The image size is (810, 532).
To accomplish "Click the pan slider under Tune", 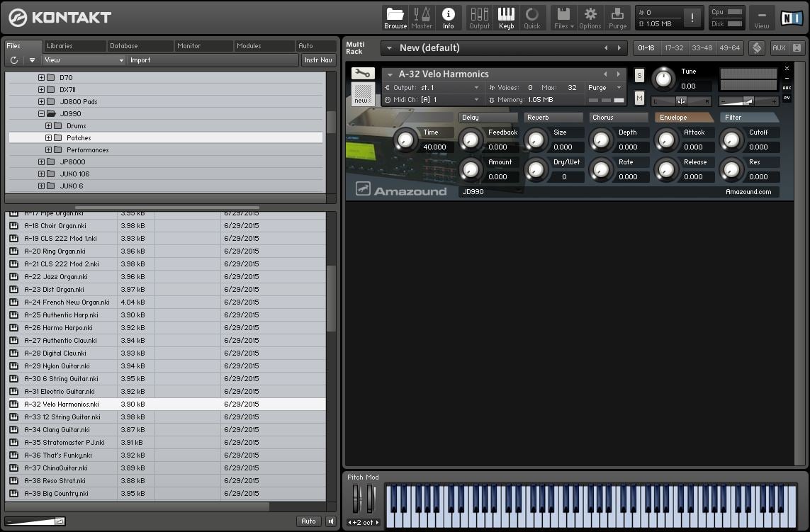I will 681,101.
